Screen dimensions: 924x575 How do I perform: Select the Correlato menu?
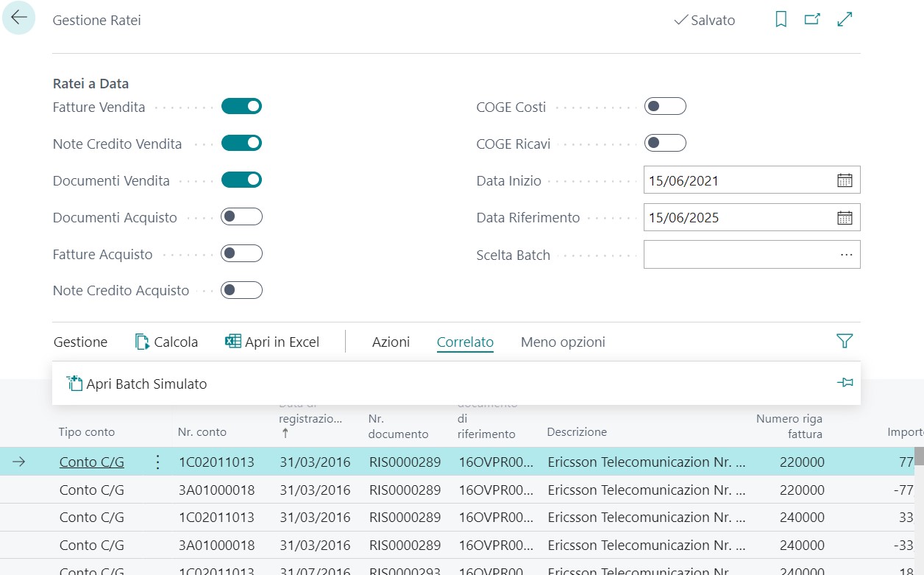pos(465,342)
